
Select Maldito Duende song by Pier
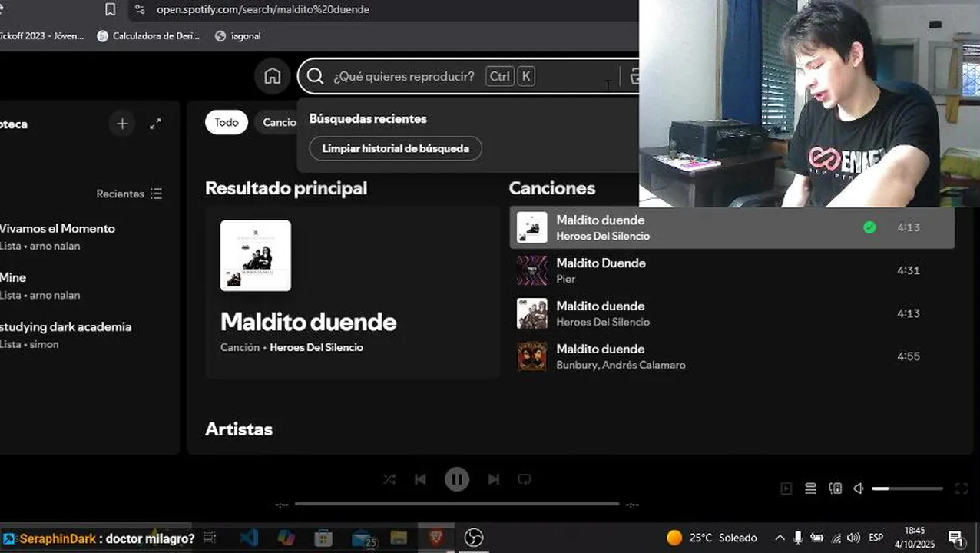(x=732, y=270)
